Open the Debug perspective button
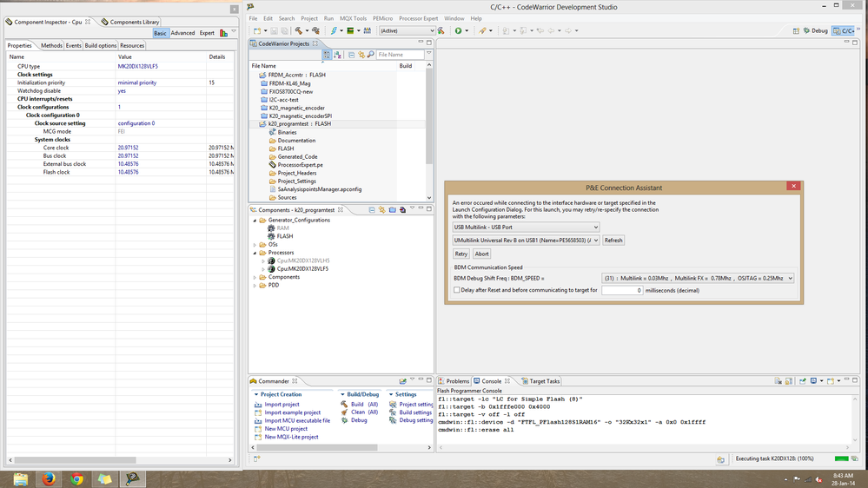 [x=815, y=31]
